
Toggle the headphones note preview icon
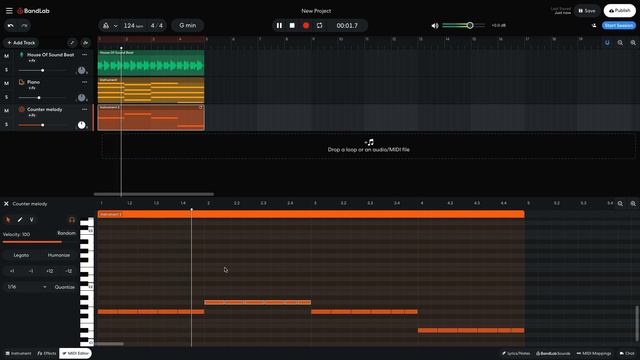click(x=72, y=220)
